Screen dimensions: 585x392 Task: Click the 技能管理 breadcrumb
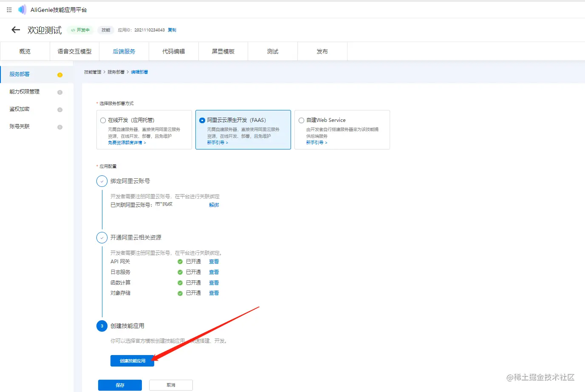(x=93, y=72)
